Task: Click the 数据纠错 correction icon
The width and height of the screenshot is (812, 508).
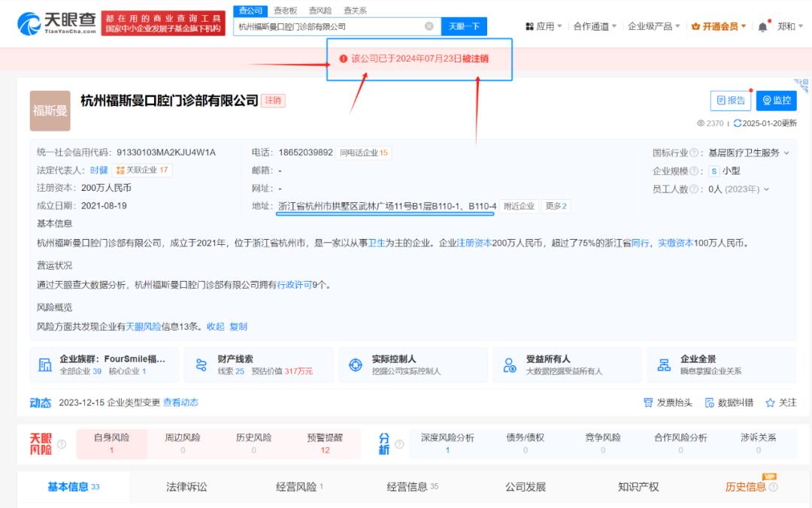Action: [710, 403]
